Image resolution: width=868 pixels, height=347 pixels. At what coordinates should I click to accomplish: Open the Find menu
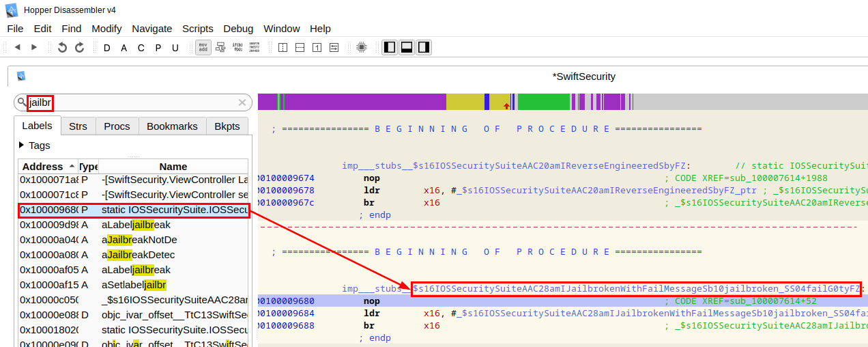click(x=72, y=29)
